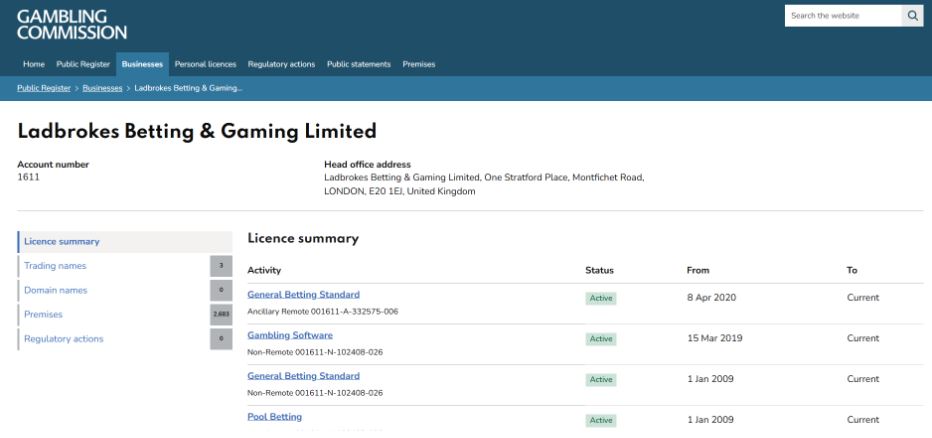932x438 pixels.
Task: Go to Personal licences
Action: pos(206,64)
